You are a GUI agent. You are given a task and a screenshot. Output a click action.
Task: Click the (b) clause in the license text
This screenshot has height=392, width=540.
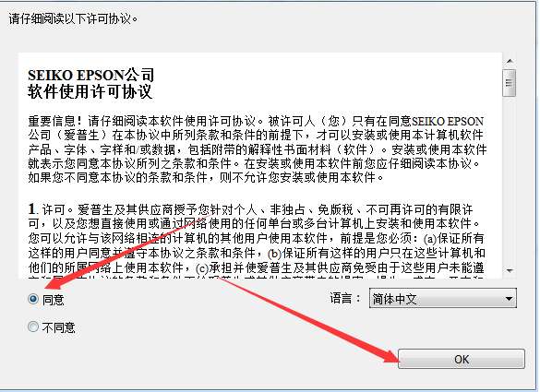point(377,254)
